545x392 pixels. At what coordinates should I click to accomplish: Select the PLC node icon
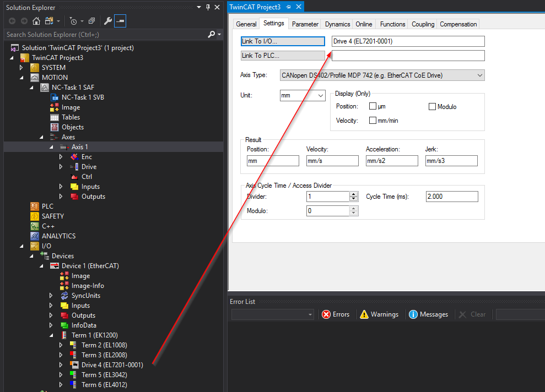[x=34, y=206]
